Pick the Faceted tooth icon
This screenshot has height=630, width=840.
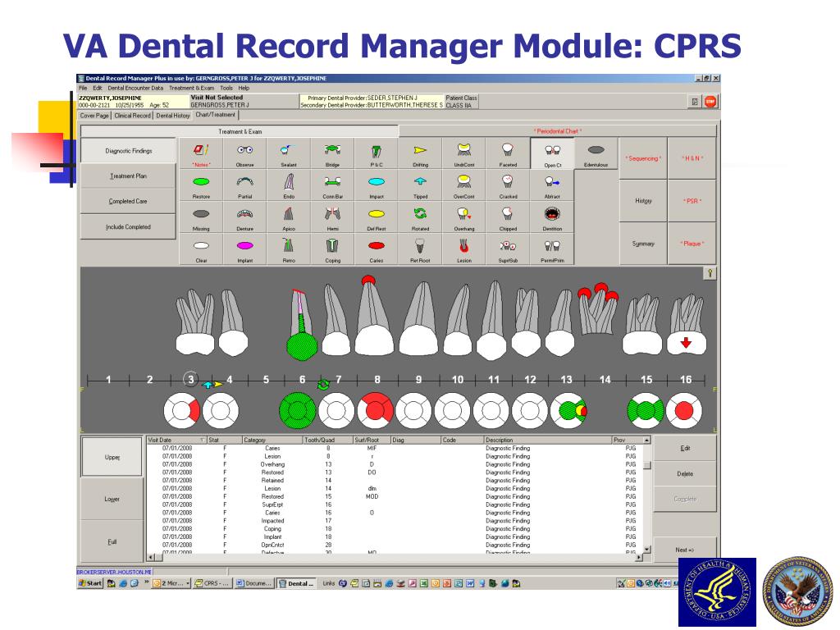[508, 153]
